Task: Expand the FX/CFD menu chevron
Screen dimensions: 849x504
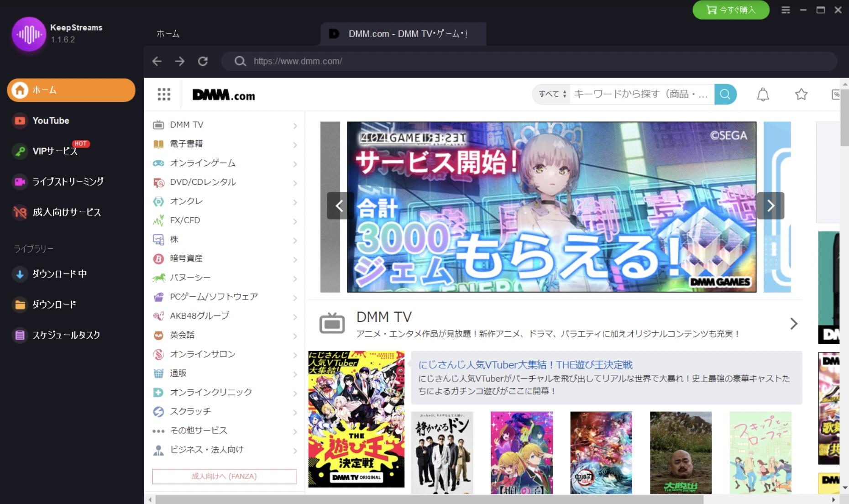Action: [295, 221]
